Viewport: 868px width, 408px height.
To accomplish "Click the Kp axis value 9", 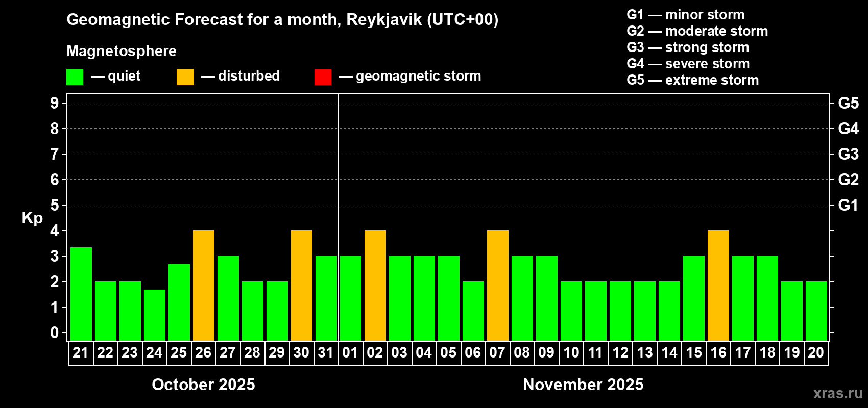I will [x=55, y=103].
